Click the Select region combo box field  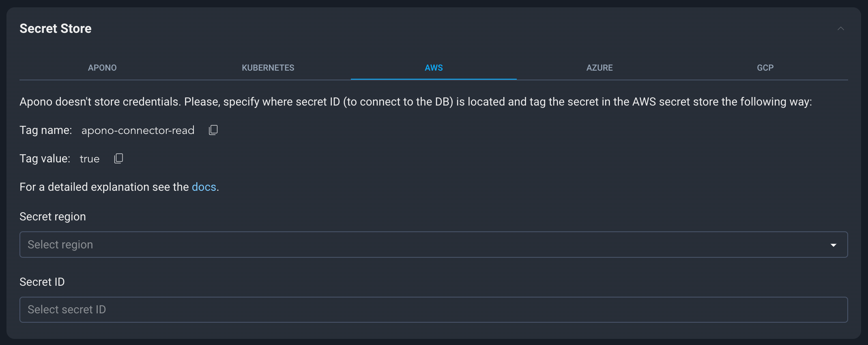(x=434, y=245)
